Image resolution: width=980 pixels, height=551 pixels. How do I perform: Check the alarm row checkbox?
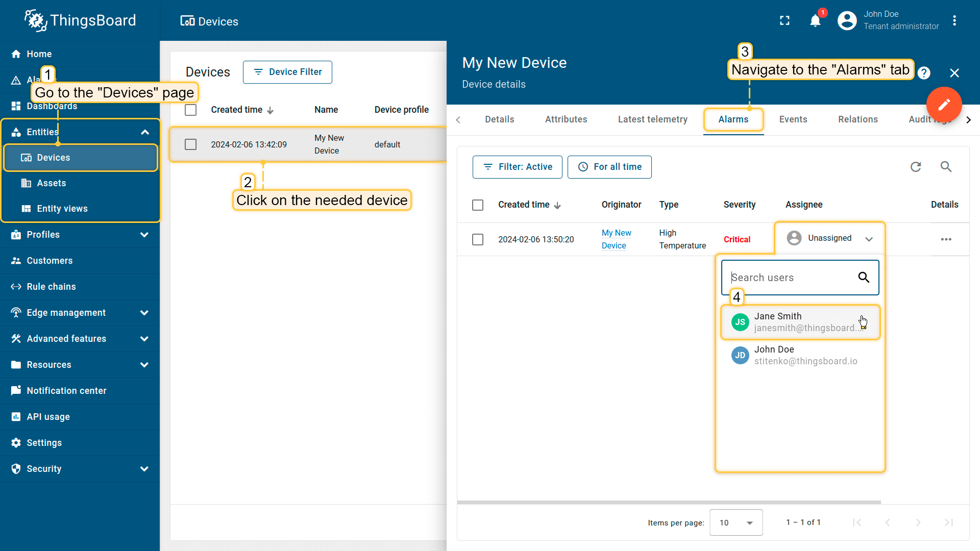pos(478,239)
